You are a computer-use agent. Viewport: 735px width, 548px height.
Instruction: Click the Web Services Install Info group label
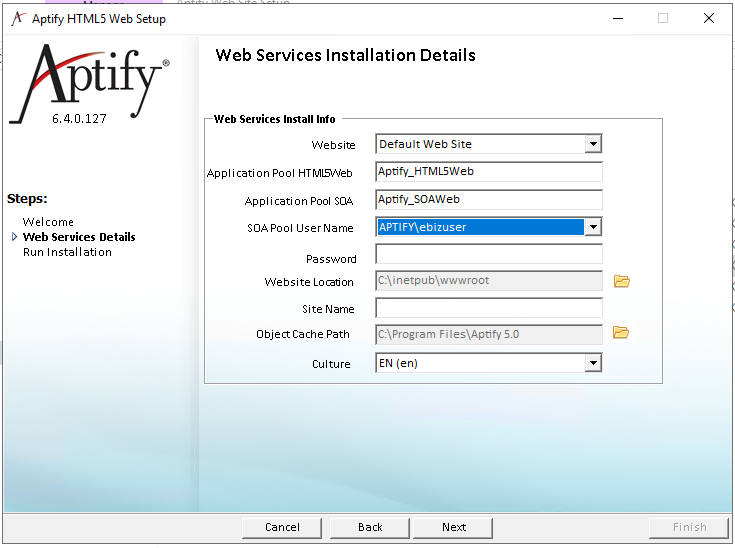pos(275,119)
